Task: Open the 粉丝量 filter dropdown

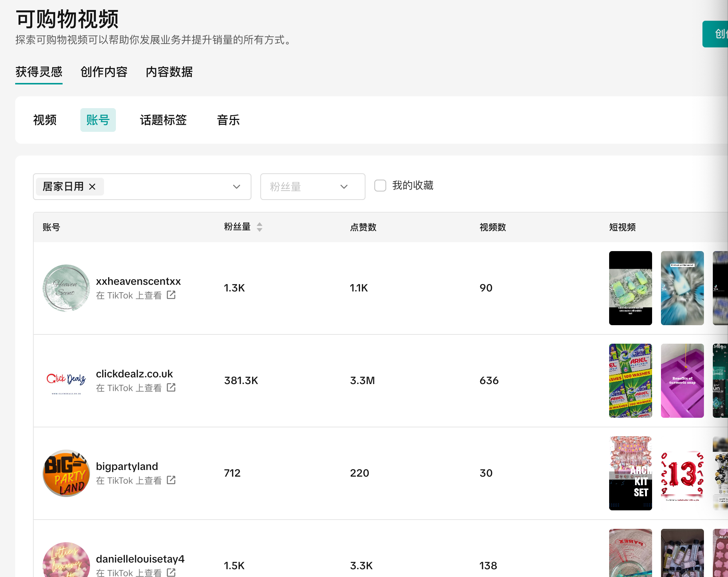Action: (313, 187)
